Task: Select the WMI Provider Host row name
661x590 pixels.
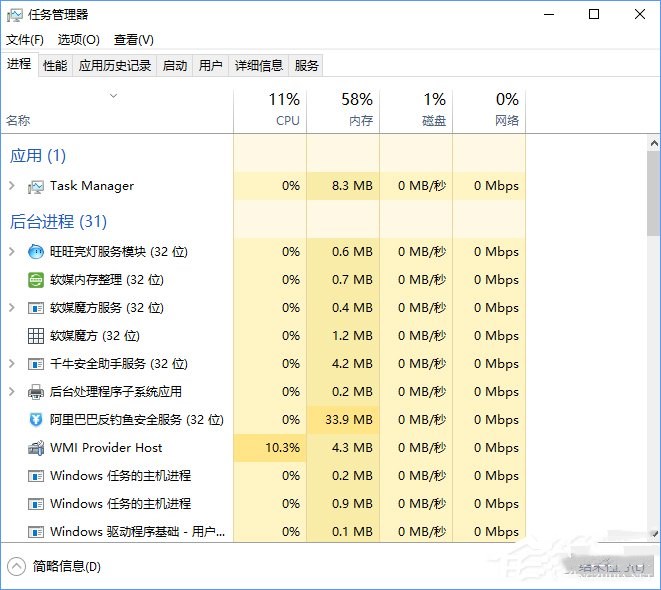Action: (x=106, y=448)
